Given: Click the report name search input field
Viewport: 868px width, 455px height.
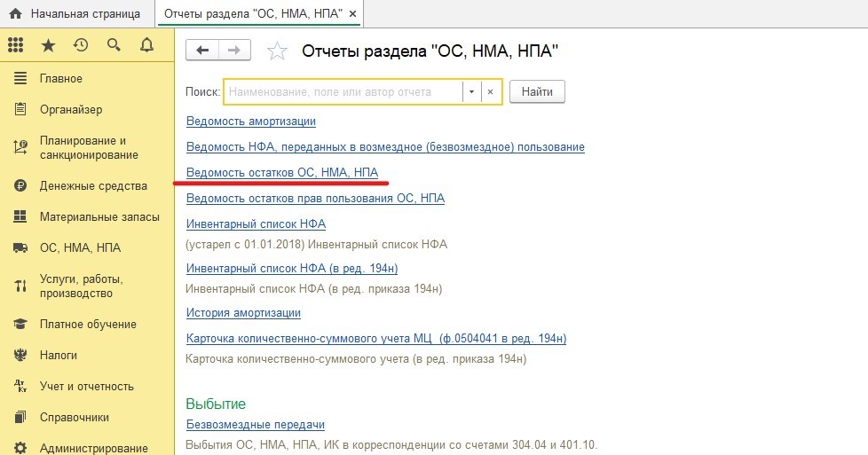Looking at the screenshot, I should 343,91.
